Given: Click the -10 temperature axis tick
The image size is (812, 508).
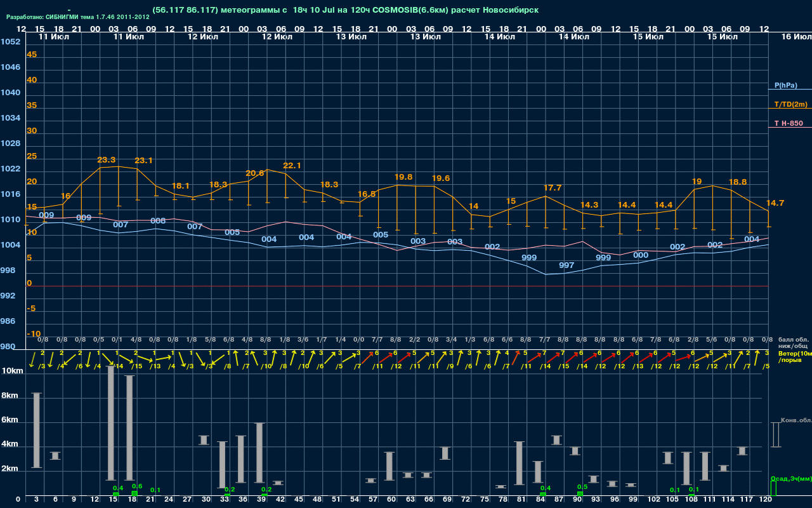Looking at the screenshot, I should pos(34,334).
